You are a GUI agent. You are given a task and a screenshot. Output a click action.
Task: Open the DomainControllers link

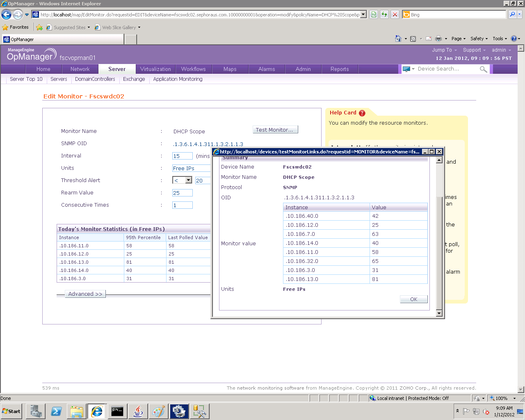click(x=95, y=79)
